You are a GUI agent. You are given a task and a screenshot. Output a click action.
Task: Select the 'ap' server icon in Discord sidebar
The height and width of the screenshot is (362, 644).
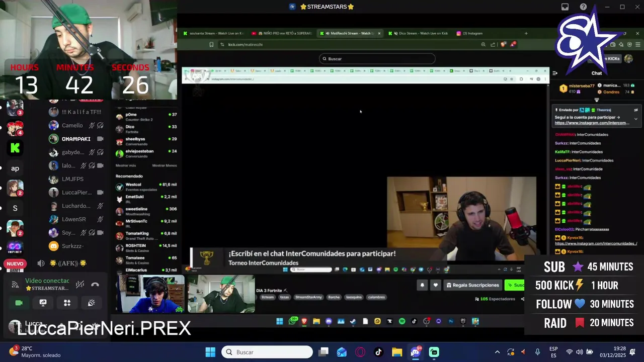coord(15,168)
